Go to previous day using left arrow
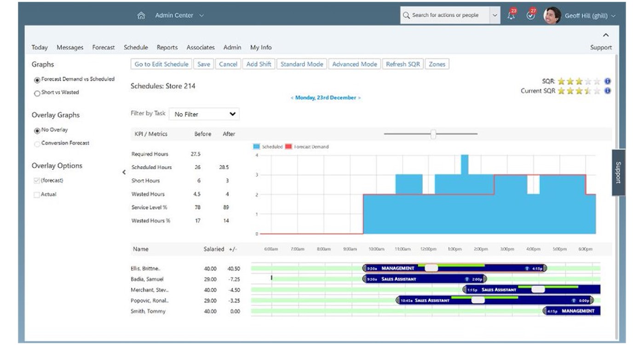 292,98
